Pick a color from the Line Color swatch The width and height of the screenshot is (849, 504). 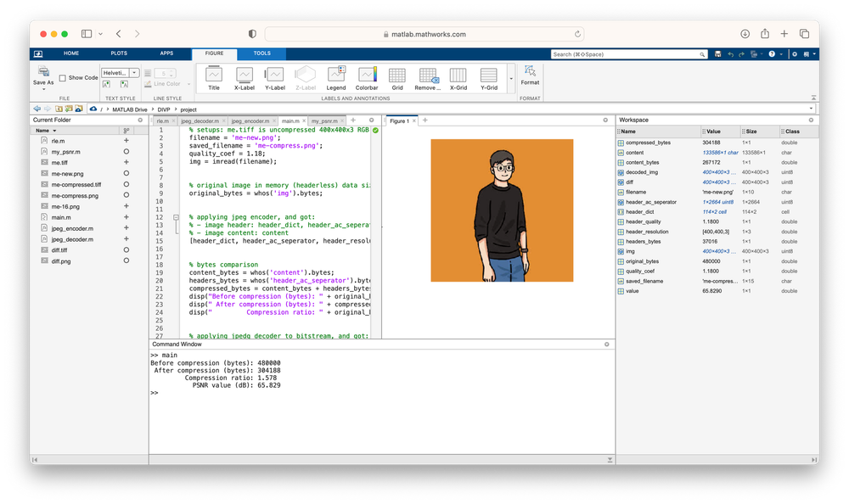(146, 83)
